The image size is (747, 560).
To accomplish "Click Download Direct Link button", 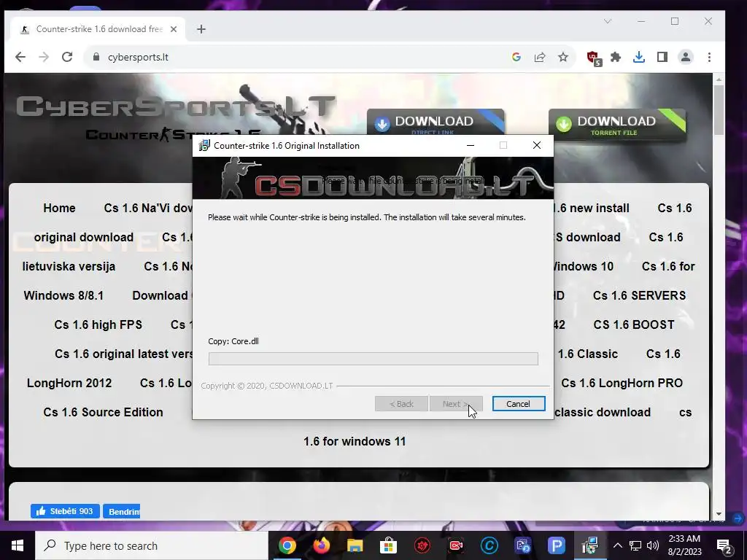I will [436, 122].
